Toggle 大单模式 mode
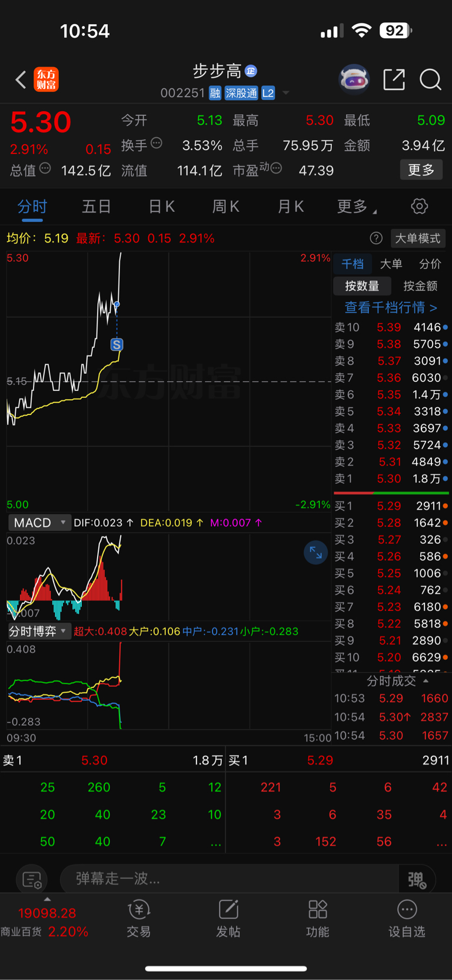 (x=417, y=238)
